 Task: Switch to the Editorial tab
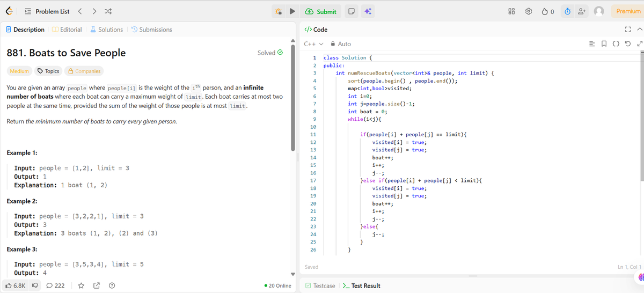click(66, 30)
